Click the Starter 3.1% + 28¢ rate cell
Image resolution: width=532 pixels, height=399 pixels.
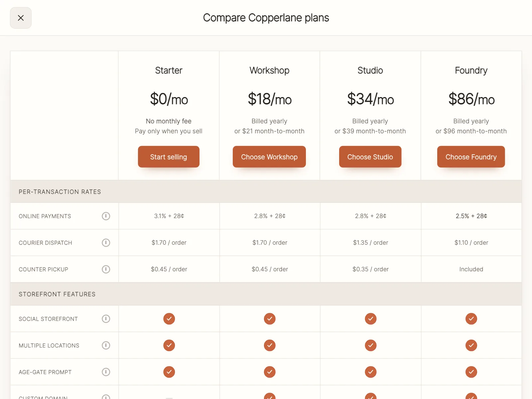point(169,216)
